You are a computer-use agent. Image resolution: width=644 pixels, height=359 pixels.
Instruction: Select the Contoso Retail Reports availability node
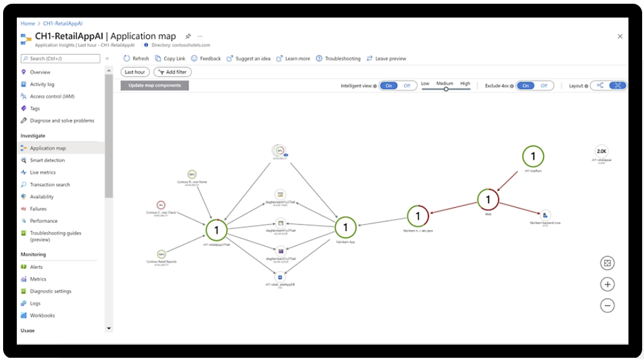(162, 254)
